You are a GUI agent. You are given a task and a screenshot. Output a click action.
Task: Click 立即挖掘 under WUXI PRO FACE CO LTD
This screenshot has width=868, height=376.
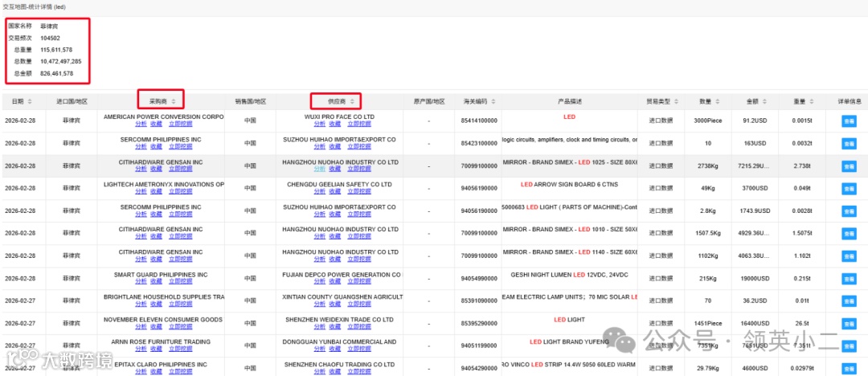359,124
